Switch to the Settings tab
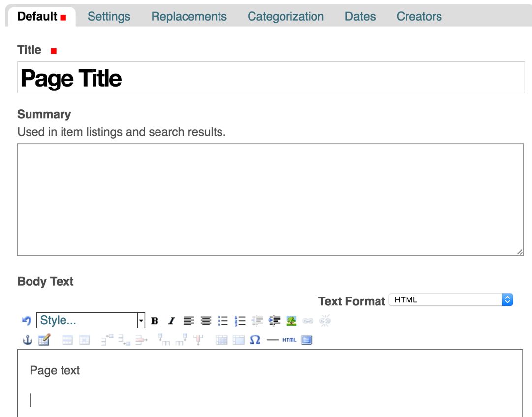The height and width of the screenshot is (417, 532). [109, 16]
